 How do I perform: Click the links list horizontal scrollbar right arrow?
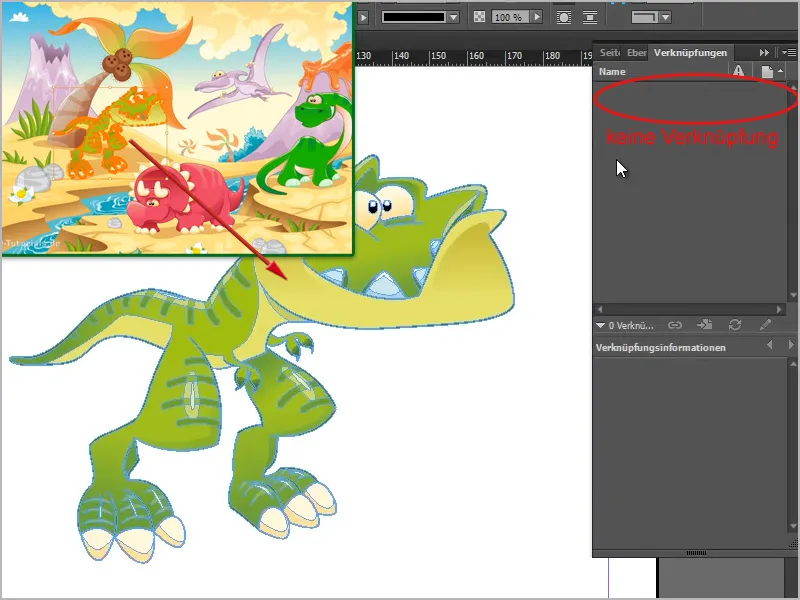click(x=779, y=309)
